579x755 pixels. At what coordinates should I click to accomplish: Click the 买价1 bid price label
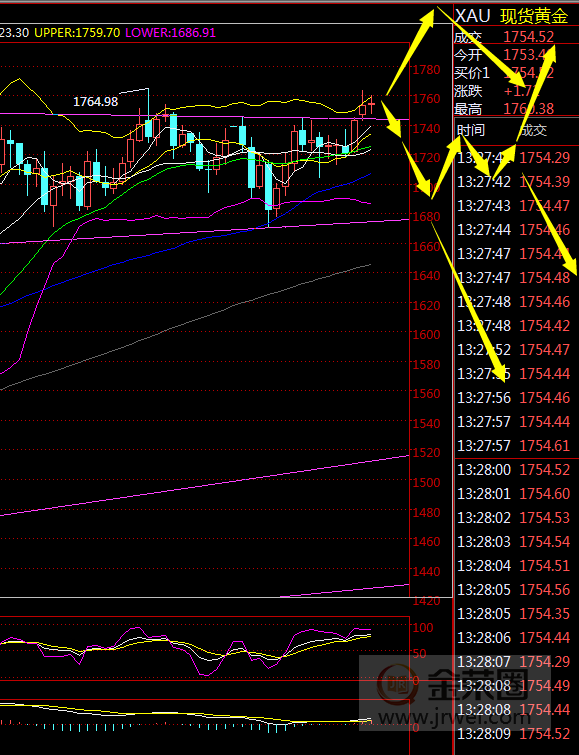point(472,73)
